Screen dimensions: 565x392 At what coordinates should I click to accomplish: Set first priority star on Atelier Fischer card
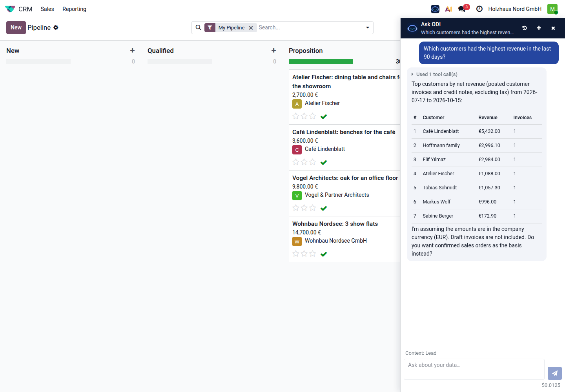pyautogui.click(x=296, y=116)
